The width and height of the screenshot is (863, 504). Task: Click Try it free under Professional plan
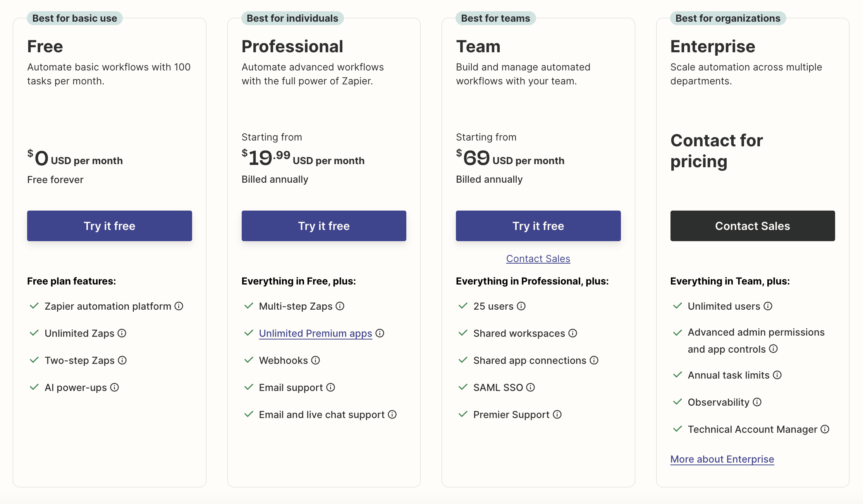point(324,226)
